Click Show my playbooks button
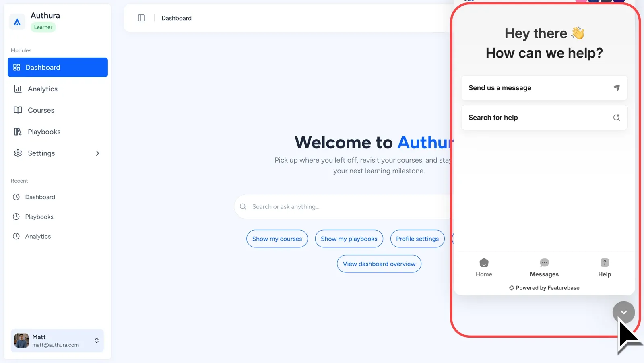 tap(349, 239)
